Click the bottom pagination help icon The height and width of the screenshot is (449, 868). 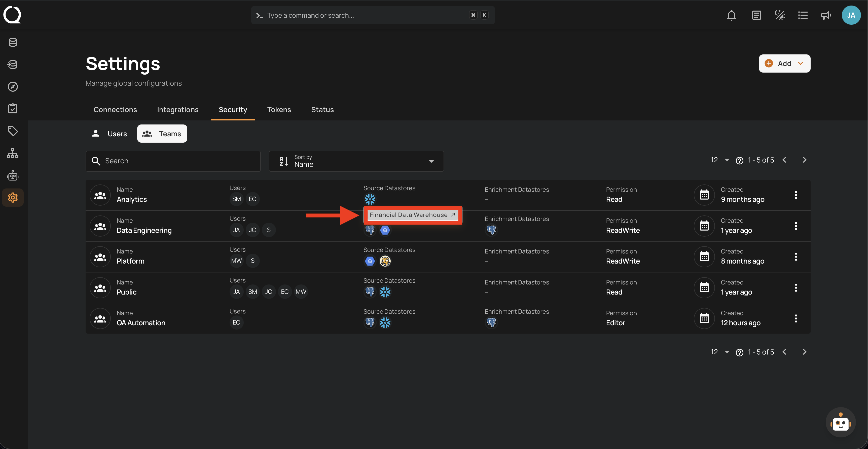(740, 352)
